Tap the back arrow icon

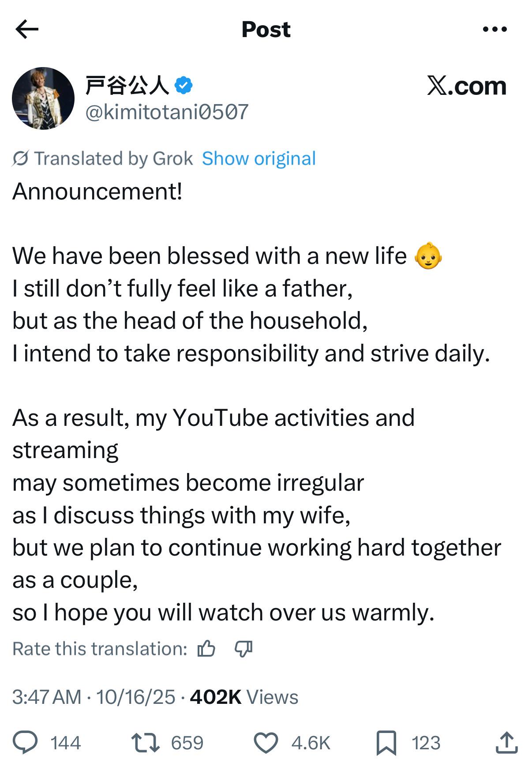(27, 30)
